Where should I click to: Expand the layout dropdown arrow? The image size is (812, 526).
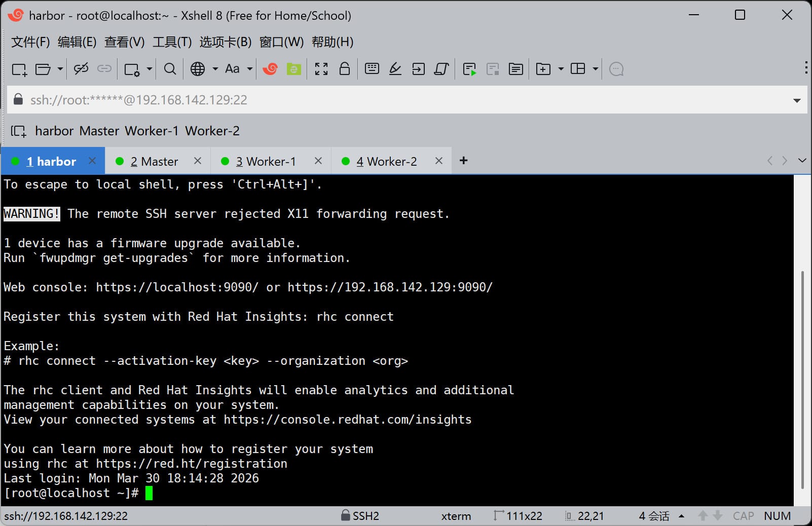pyautogui.click(x=595, y=69)
